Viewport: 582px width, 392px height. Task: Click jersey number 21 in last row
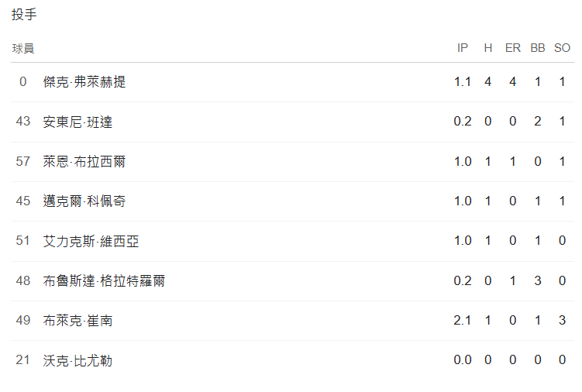click(x=23, y=360)
